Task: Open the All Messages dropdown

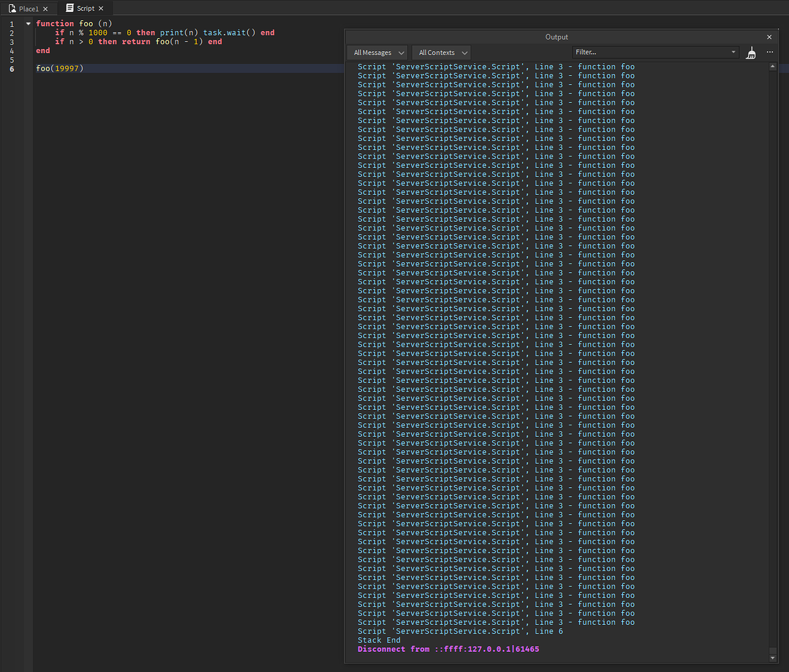Action: click(x=376, y=52)
